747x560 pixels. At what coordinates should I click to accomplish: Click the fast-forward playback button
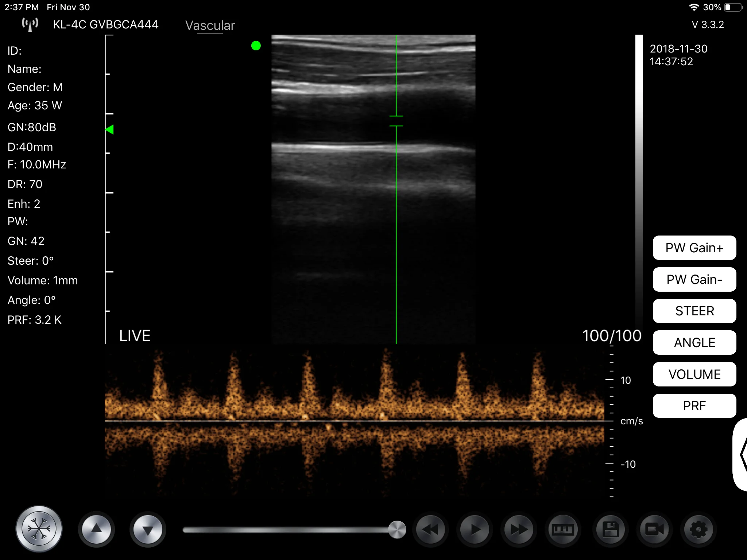coord(519,529)
